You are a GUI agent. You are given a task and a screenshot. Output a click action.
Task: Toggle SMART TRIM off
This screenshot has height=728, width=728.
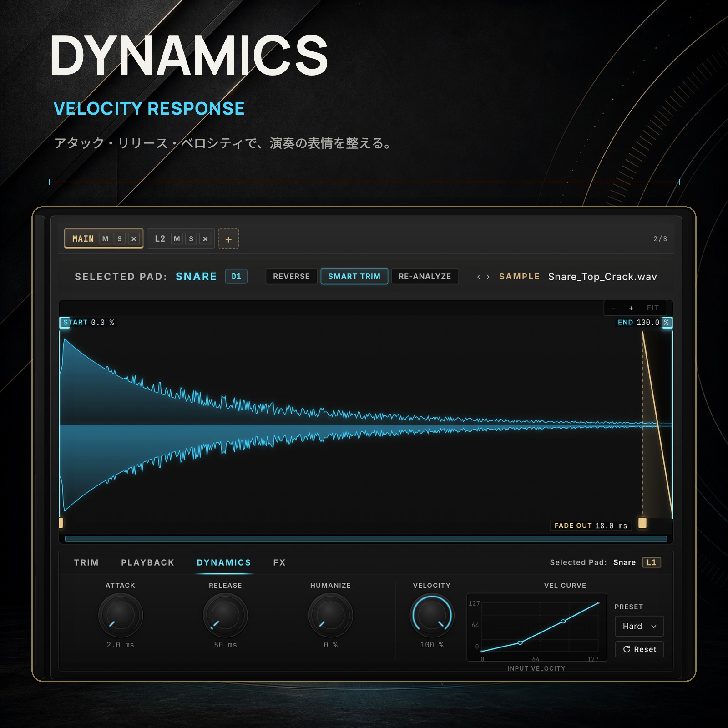354,276
